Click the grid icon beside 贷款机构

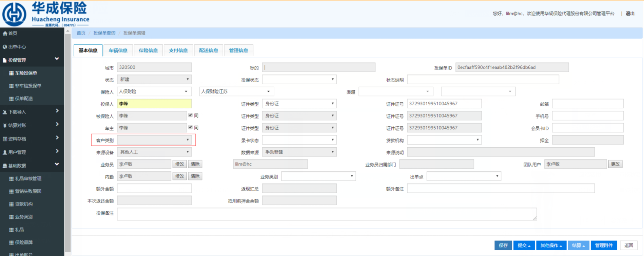[x=11, y=204]
